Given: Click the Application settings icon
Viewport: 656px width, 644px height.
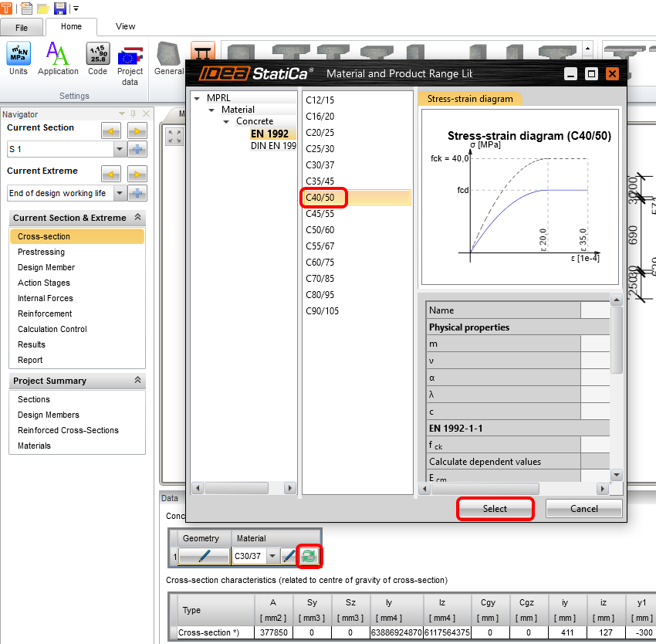Looking at the screenshot, I should point(58,59).
